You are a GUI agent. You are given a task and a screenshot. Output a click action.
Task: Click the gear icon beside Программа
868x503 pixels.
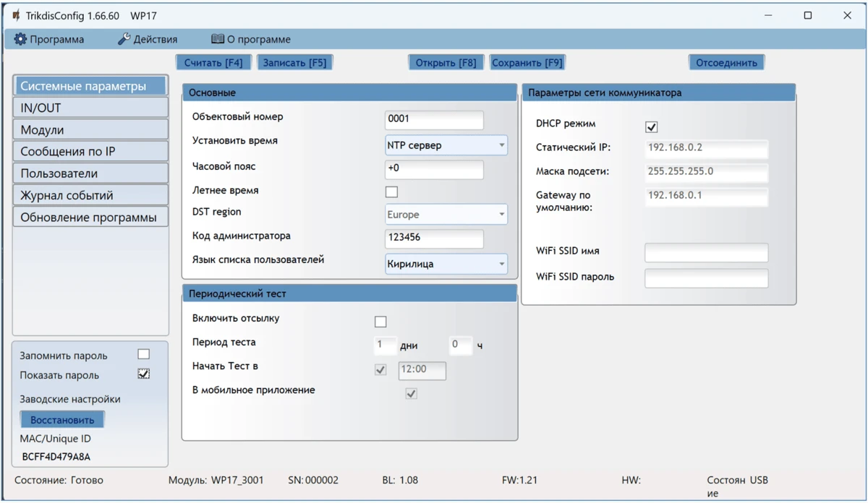click(20, 39)
